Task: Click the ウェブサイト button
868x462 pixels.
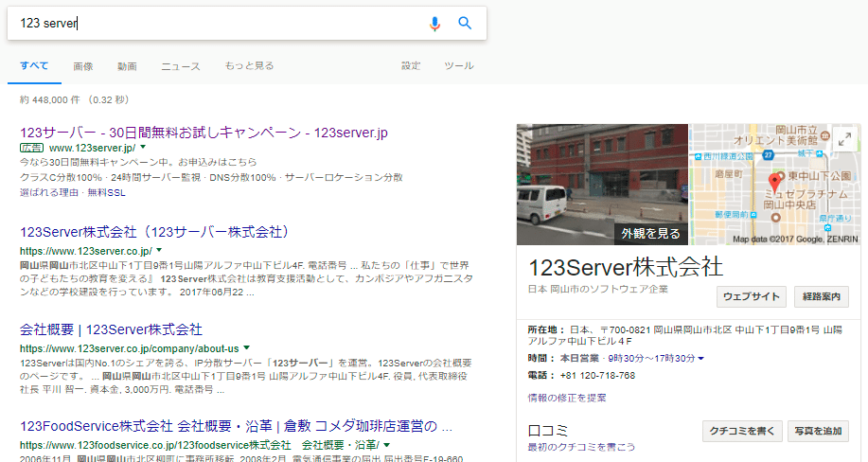Action: (x=751, y=296)
